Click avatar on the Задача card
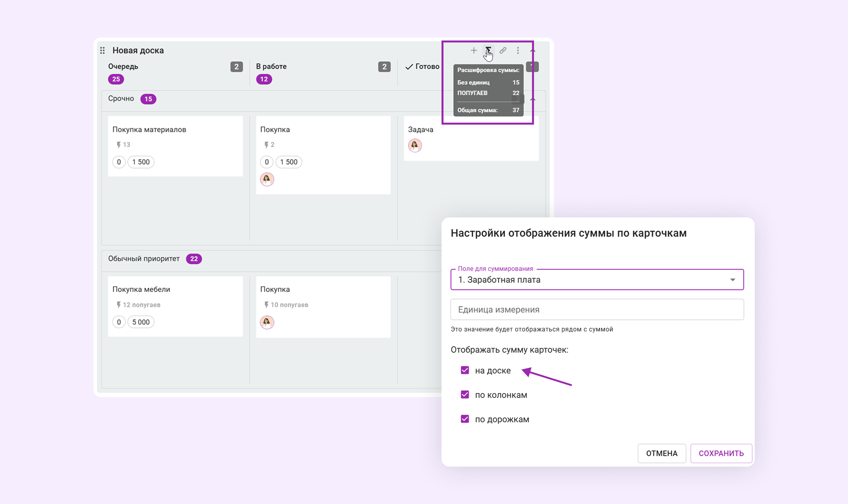This screenshot has width=848, height=504. pos(415,145)
